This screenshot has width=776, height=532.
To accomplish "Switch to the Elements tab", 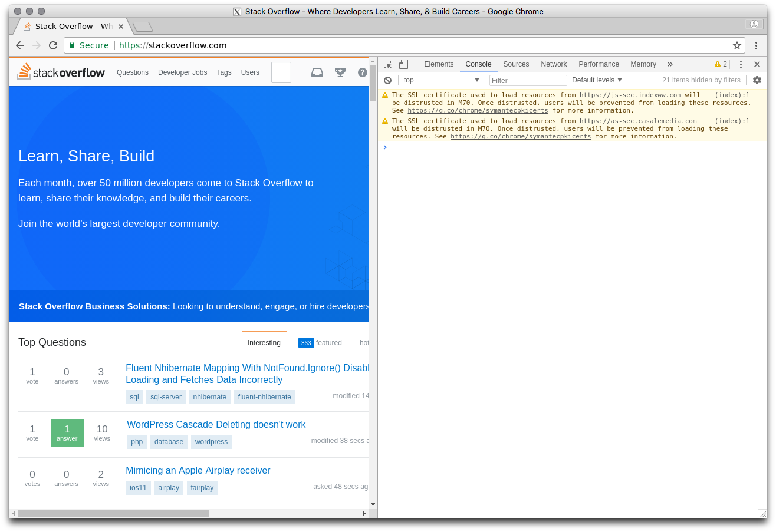I will (439, 64).
